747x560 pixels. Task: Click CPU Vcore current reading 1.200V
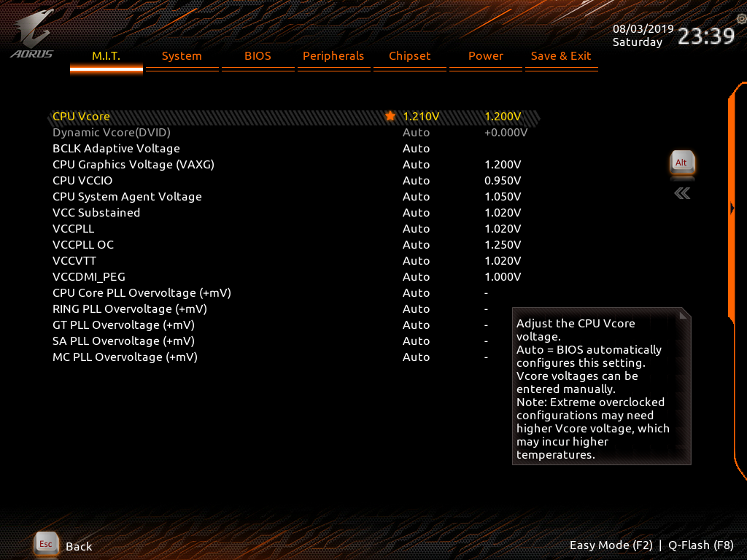[503, 117]
